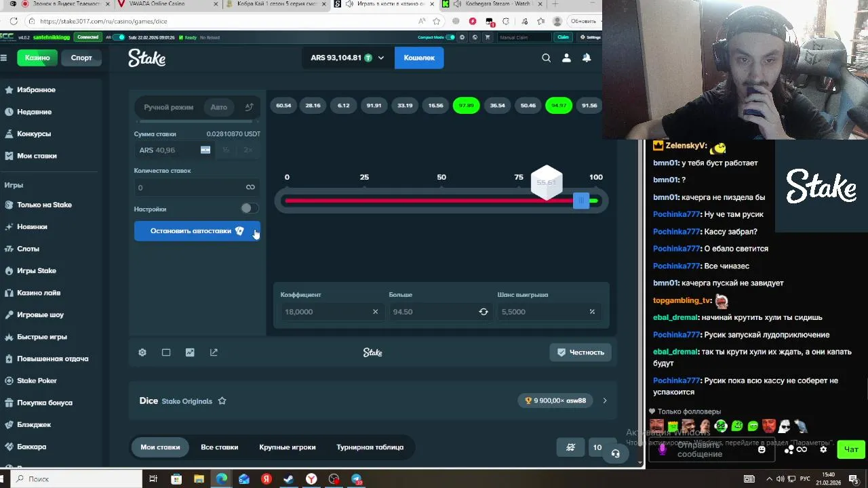This screenshot has height=488, width=868.
Task: Open the hamburger sidebar menu
Action: tap(3, 58)
